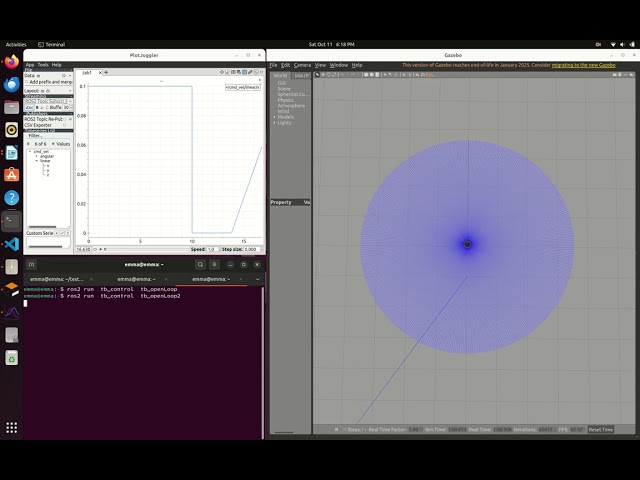Activate the Translate mode tool in Gazebo
The width and height of the screenshot is (640, 480).
pyautogui.click(x=323, y=75)
